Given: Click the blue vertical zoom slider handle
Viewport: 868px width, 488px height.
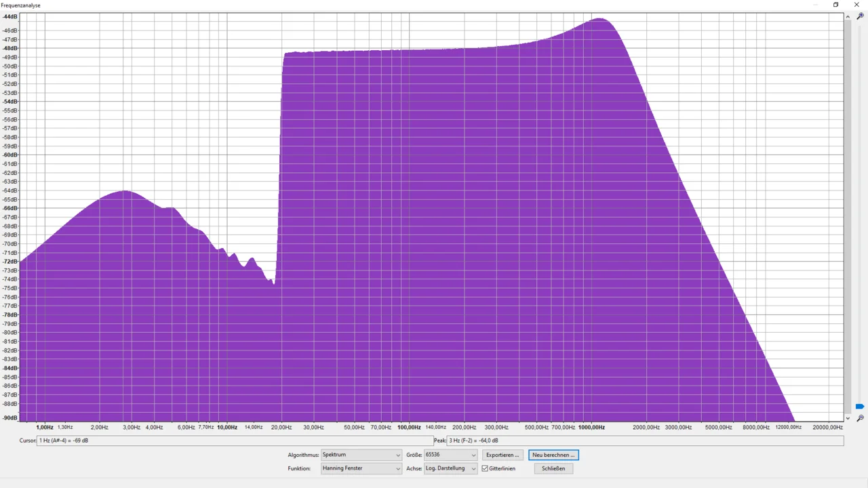Looking at the screenshot, I should click(860, 407).
